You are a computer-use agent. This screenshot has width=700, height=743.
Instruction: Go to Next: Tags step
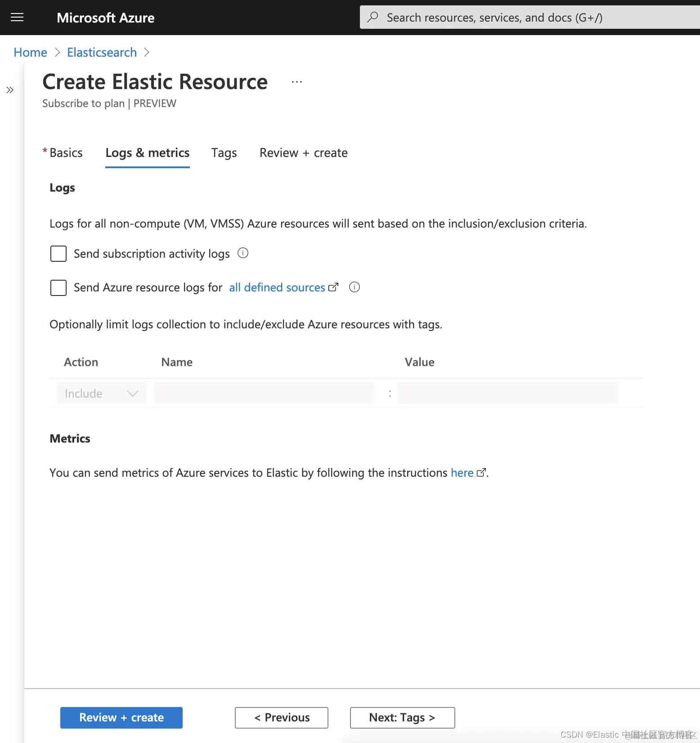[402, 717]
